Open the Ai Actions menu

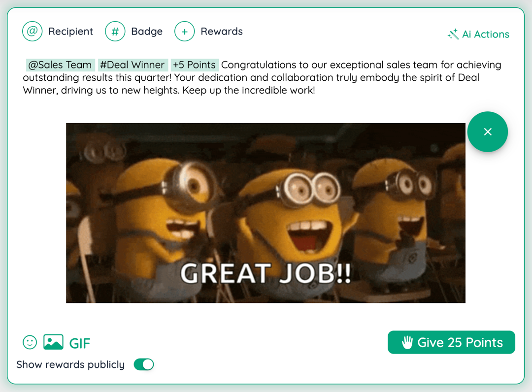pyautogui.click(x=478, y=34)
